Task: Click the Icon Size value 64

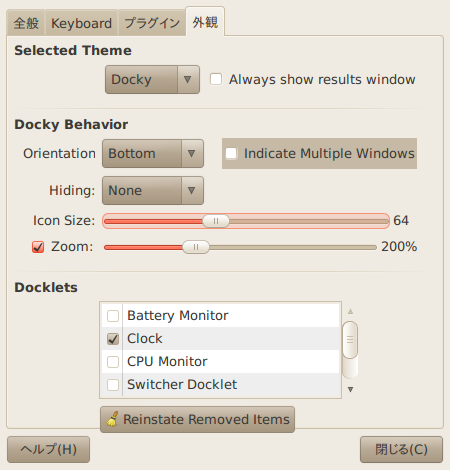Action: (x=401, y=220)
